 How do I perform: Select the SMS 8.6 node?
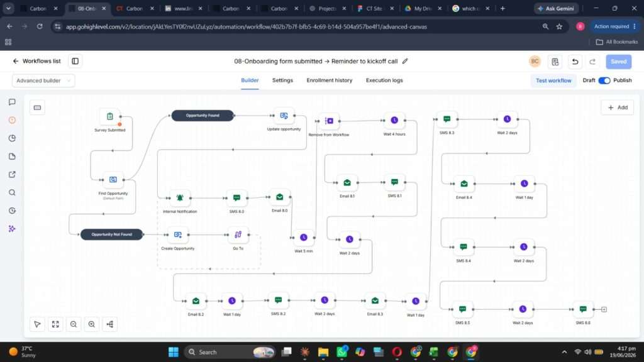pos(583,309)
